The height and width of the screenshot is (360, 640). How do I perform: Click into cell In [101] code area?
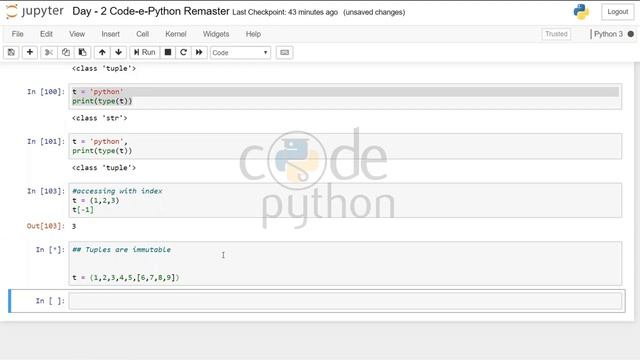tap(345, 146)
